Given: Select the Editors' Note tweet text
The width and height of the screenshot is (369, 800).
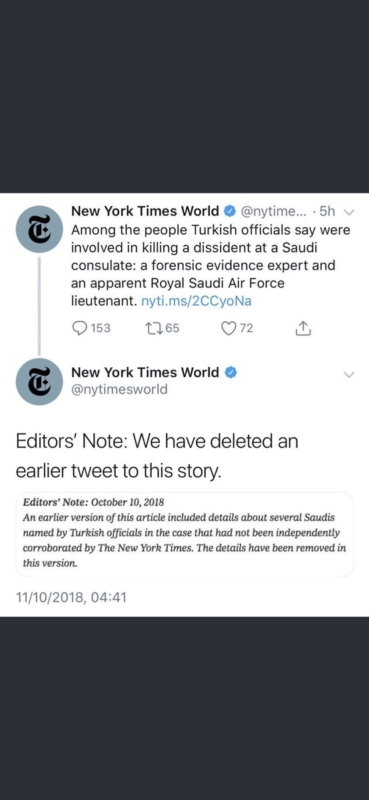Looking at the screenshot, I should (x=157, y=455).
